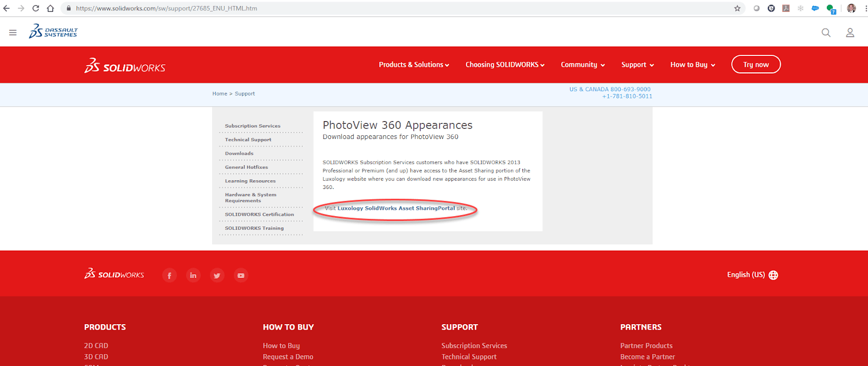Open Hardware & System Requirements in sidebar
The height and width of the screenshot is (366, 868).
(251, 198)
